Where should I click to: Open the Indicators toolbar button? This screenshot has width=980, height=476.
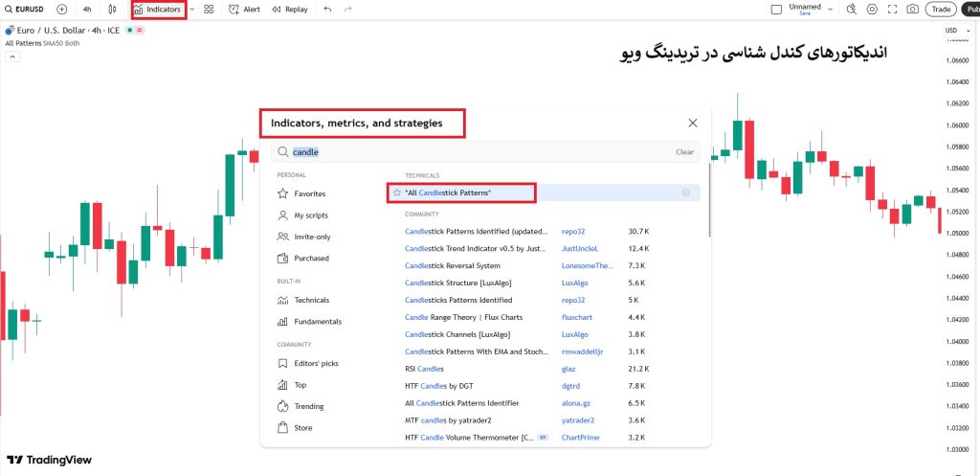click(159, 10)
